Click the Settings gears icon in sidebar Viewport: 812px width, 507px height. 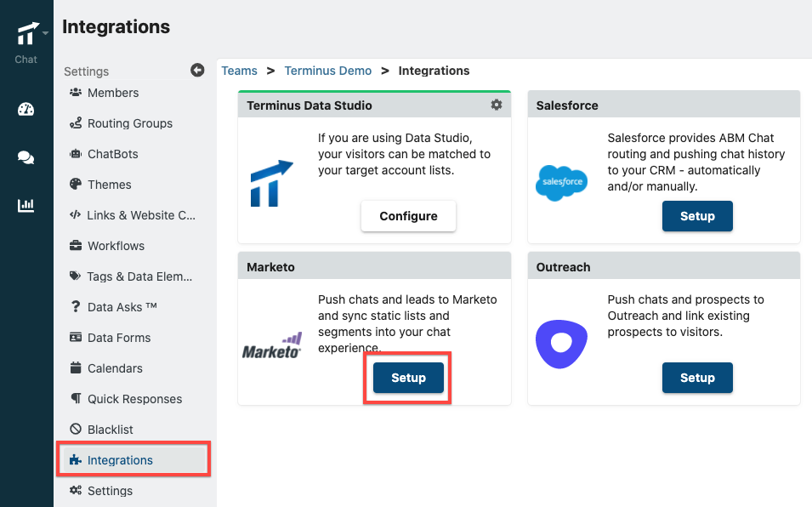(76, 490)
